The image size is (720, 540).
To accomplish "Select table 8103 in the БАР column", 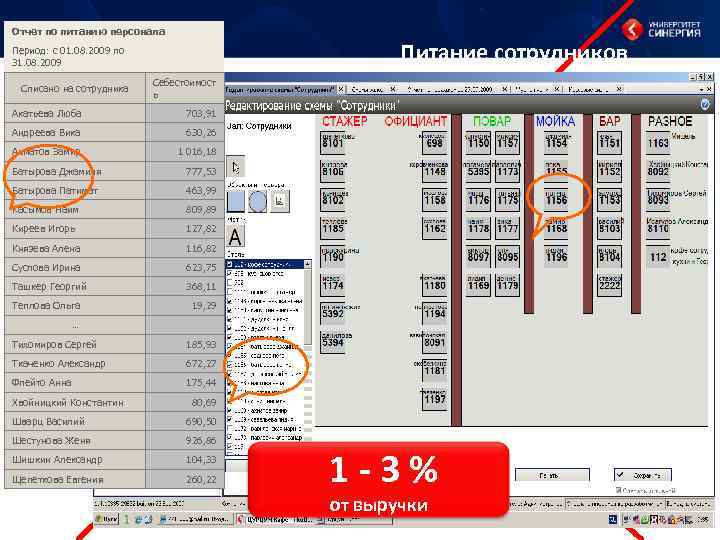I will (x=610, y=229).
